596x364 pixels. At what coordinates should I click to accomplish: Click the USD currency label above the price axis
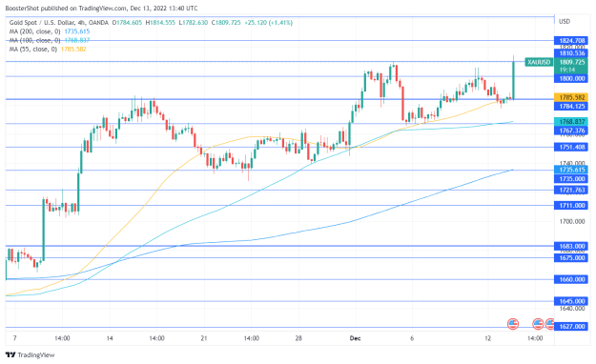565,21
